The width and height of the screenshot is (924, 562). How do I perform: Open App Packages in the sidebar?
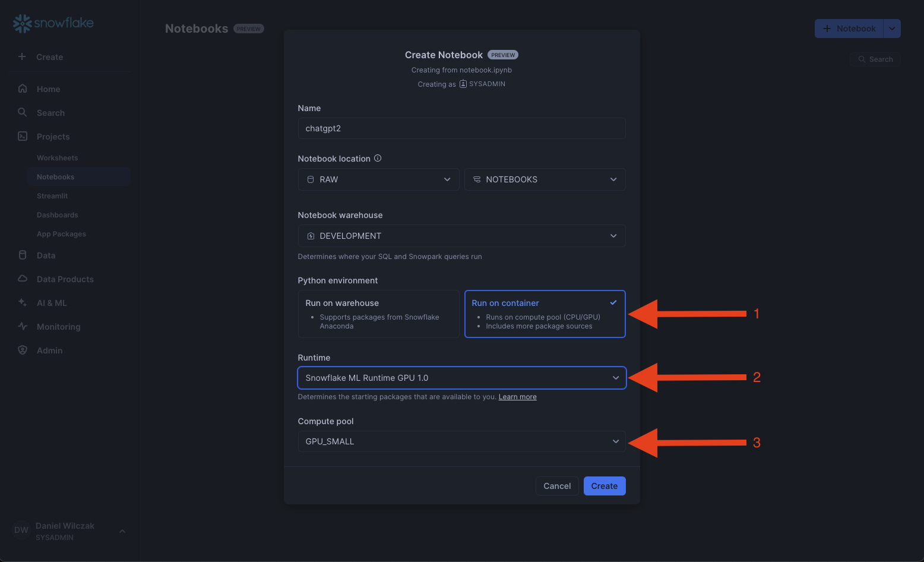coord(61,234)
